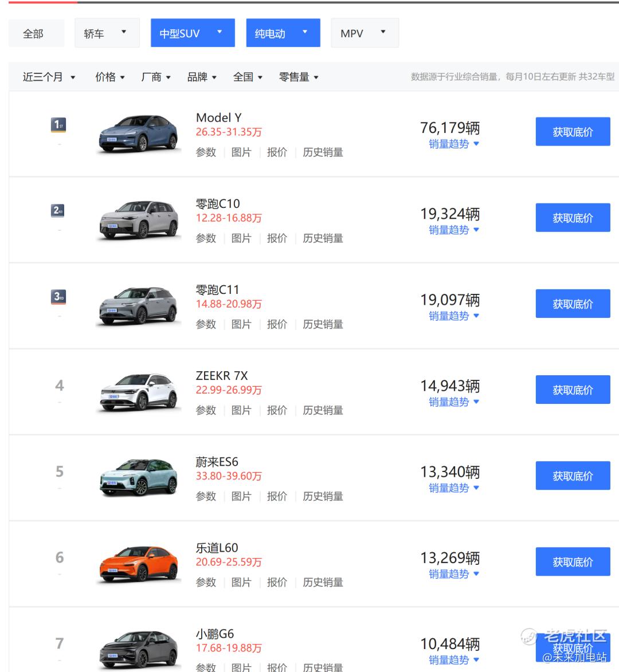View 历史销量 for 零跑C10

[323, 238]
